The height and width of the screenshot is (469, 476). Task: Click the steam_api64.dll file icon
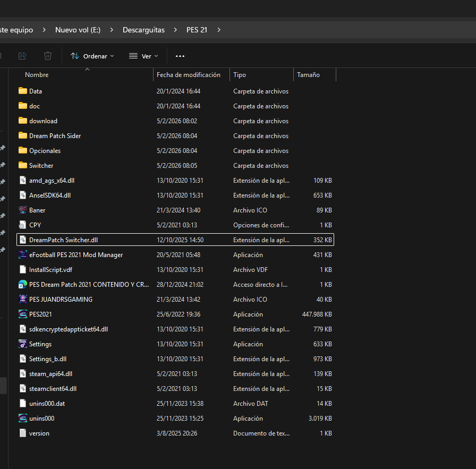click(x=23, y=374)
